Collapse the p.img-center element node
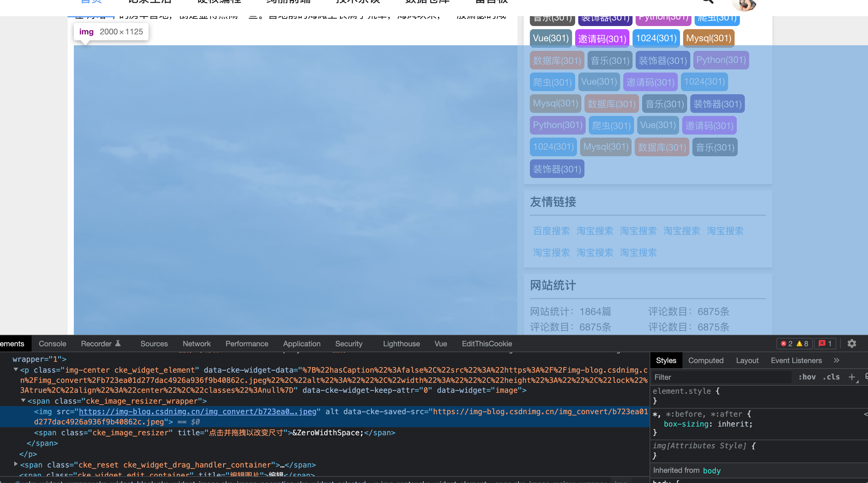This screenshot has width=868, height=483. pyautogui.click(x=16, y=370)
